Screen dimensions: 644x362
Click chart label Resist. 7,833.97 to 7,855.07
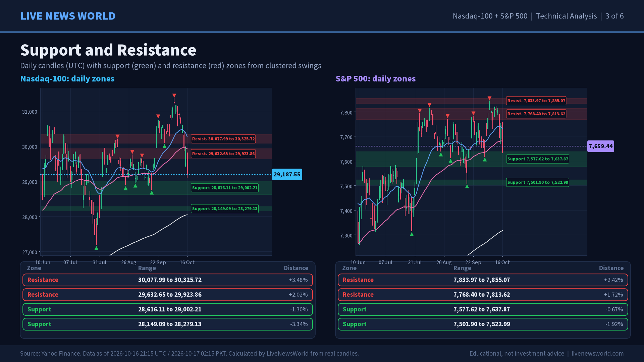click(536, 101)
